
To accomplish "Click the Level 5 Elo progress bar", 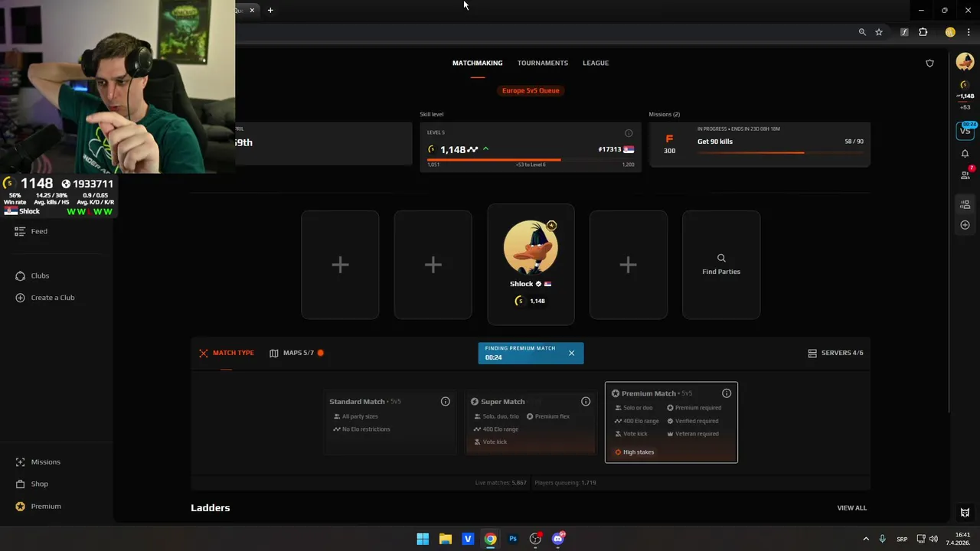I will (x=531, y=159).
